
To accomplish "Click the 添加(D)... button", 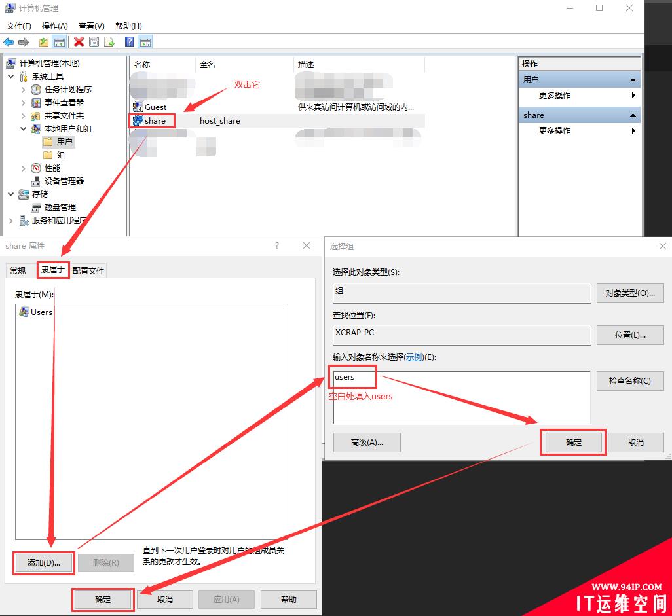I will pos(44,563).
